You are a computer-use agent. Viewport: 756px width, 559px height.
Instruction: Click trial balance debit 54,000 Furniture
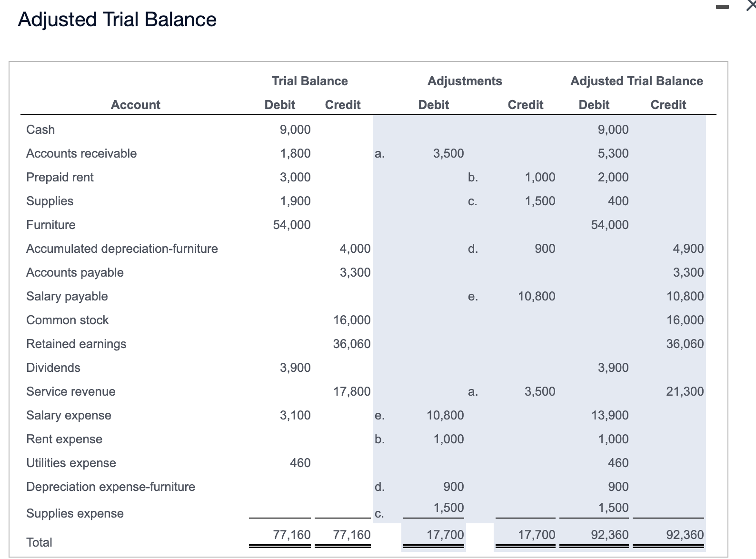tap(292, 225)
